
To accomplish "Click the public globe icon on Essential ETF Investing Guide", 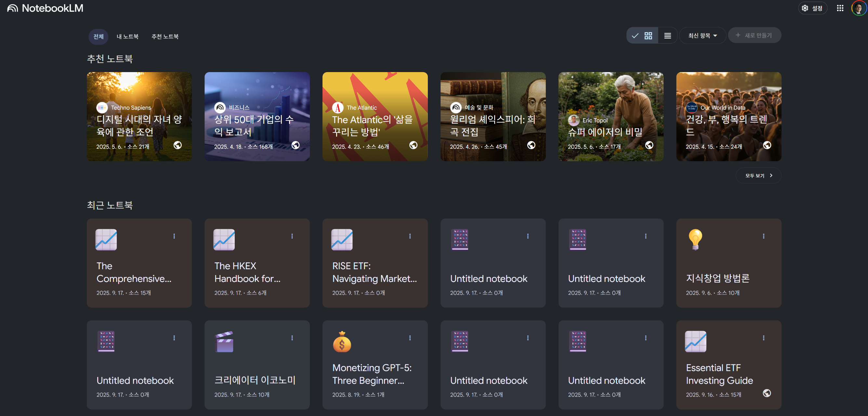I will [767, 393].
